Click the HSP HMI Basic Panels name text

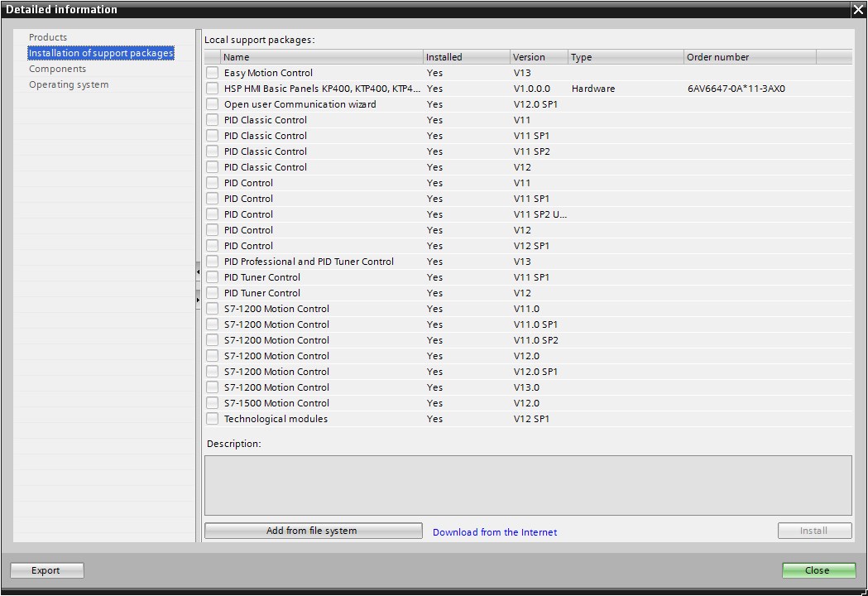point(322,89)
